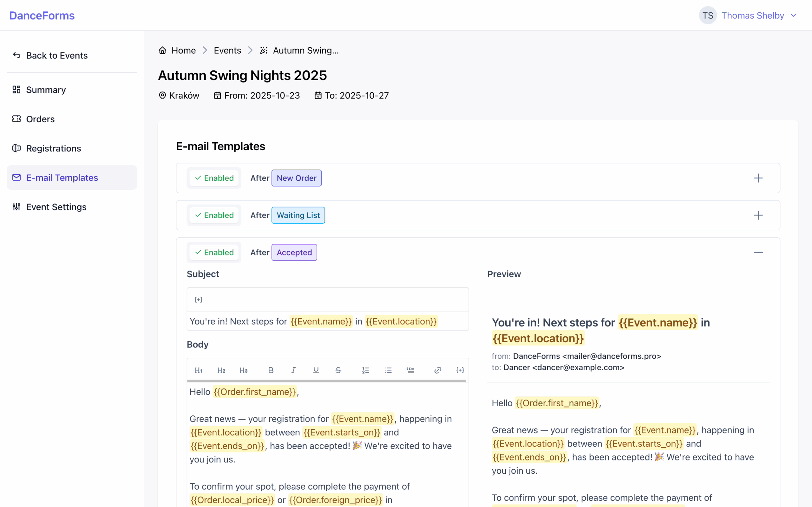Click Back to Events link
The height and width of the screenshot is (507, 812).
[57, 55]
